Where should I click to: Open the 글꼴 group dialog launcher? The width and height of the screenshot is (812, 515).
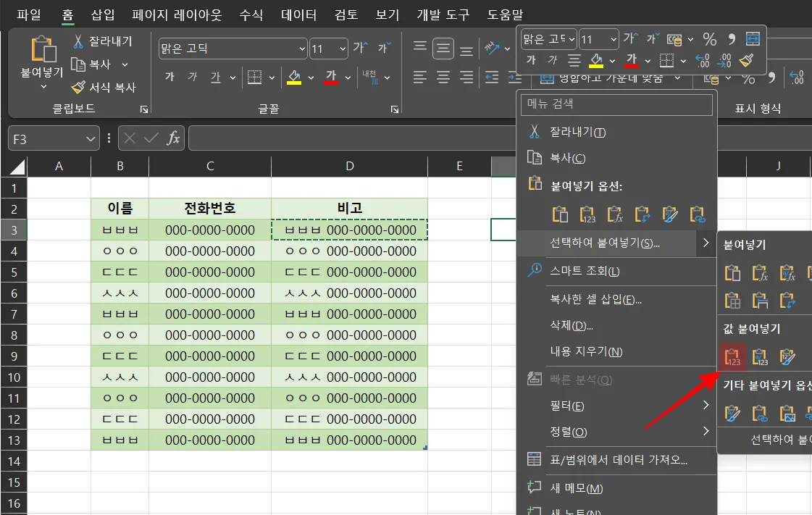point(395,109)
